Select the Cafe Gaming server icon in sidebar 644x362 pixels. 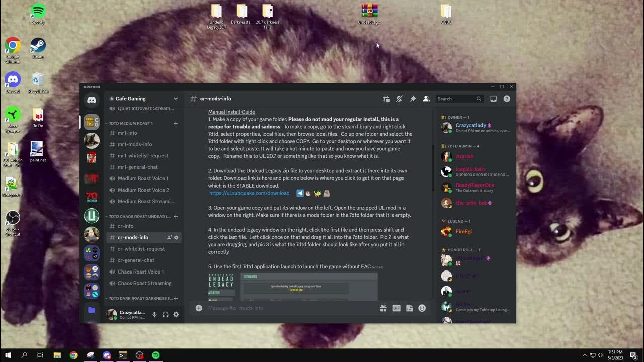[x=92, y=122]
